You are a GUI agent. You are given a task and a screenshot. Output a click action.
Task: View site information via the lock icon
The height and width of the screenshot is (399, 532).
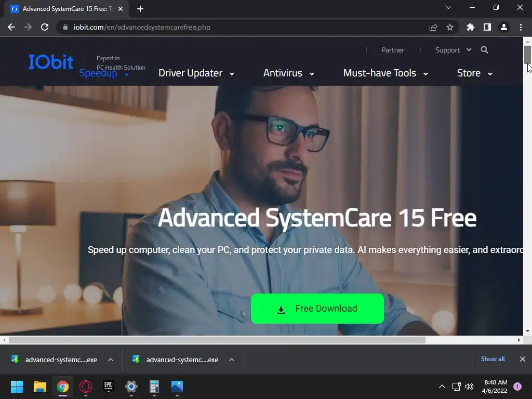coord(65,27)
